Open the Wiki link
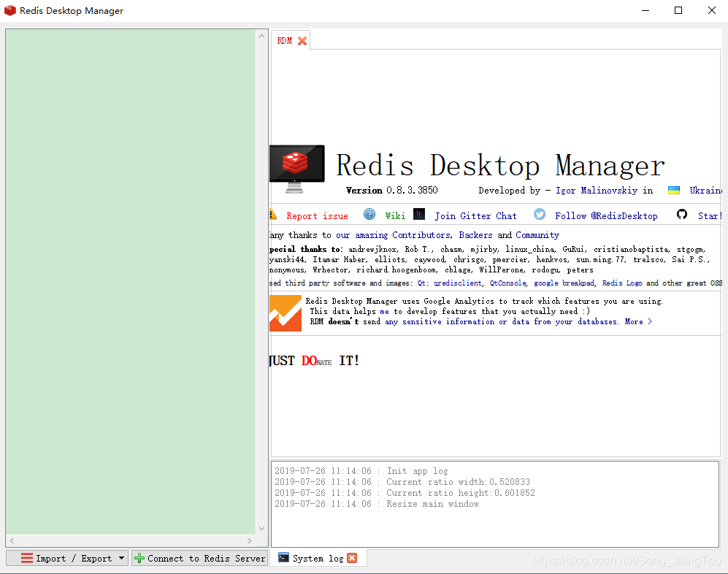This screenshot has width=728, height=574. point(395,215)
